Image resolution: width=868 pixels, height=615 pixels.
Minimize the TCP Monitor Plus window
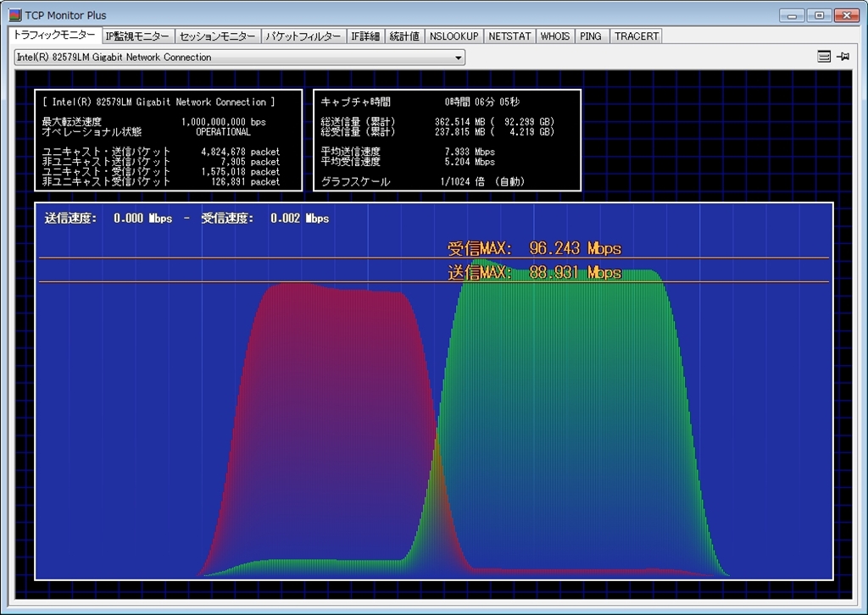[792, 15]
